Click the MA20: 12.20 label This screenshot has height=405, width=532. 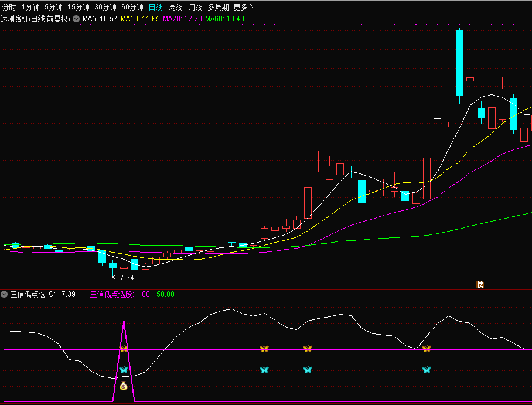tap(183, 19)
